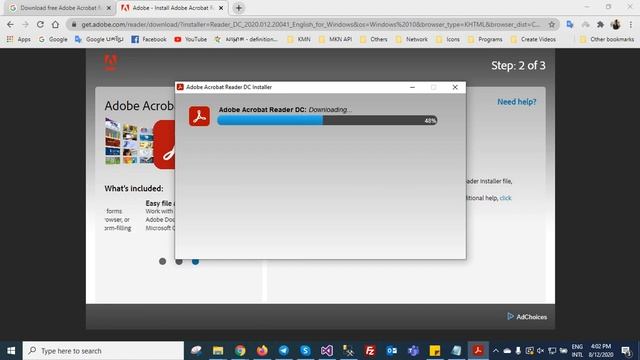Open Telegram from the taskbar
Image resolution: width=640 pixels, height=360 pixels.
pyautogui.click(x=284, y=351)
